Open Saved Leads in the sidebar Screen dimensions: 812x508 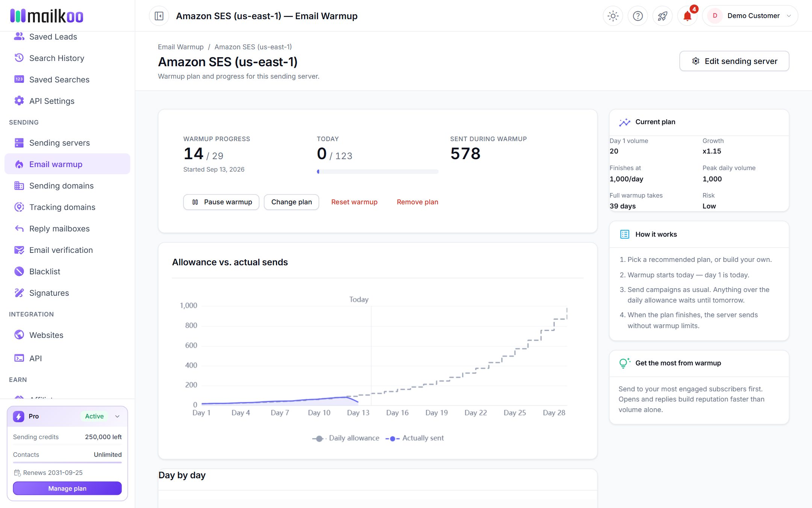pyautogui.click(x=67, y=37)
